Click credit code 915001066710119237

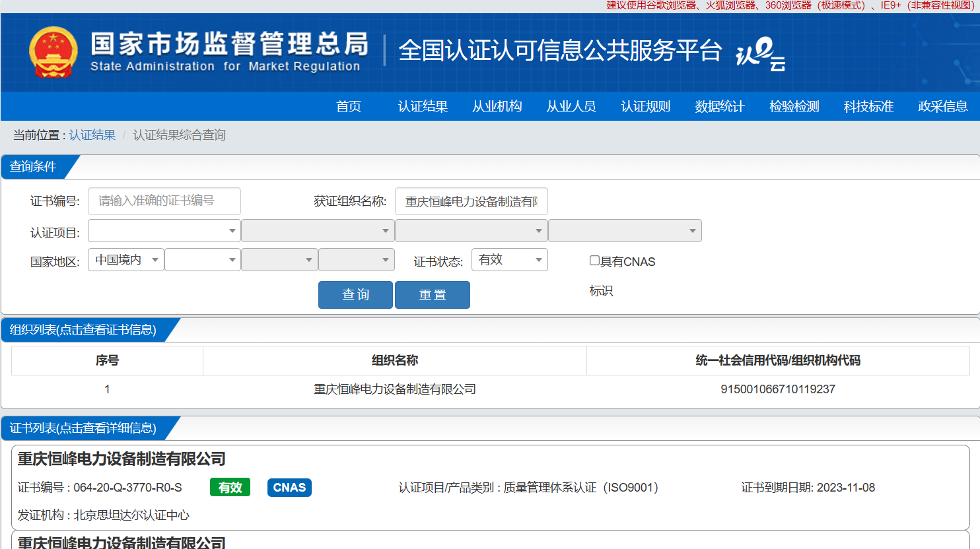tap(778, 389)
